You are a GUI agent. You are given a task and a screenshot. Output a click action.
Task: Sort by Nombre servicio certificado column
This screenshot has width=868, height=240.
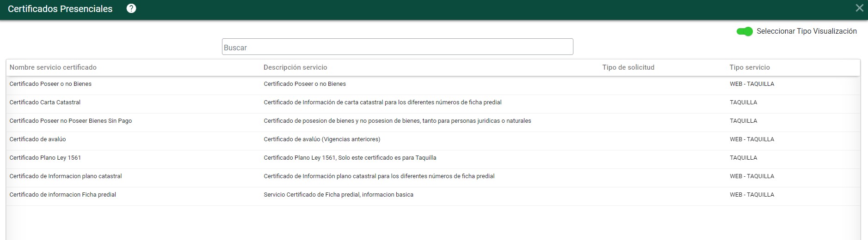(53, 67)
